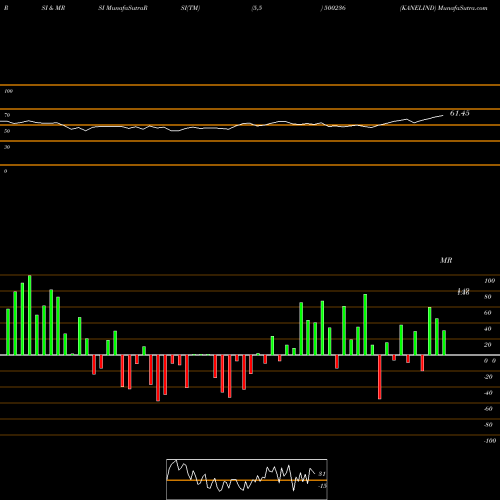
Task: Click the RSI axis label 50
Action: click(x=7, y=131)
